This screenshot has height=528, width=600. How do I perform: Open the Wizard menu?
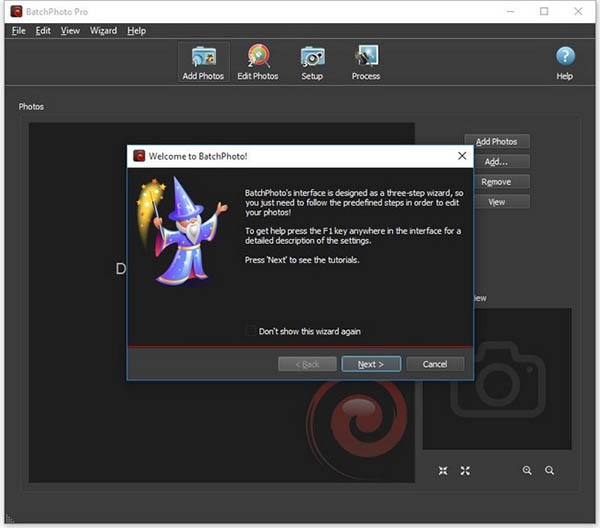tap(103, 31)
